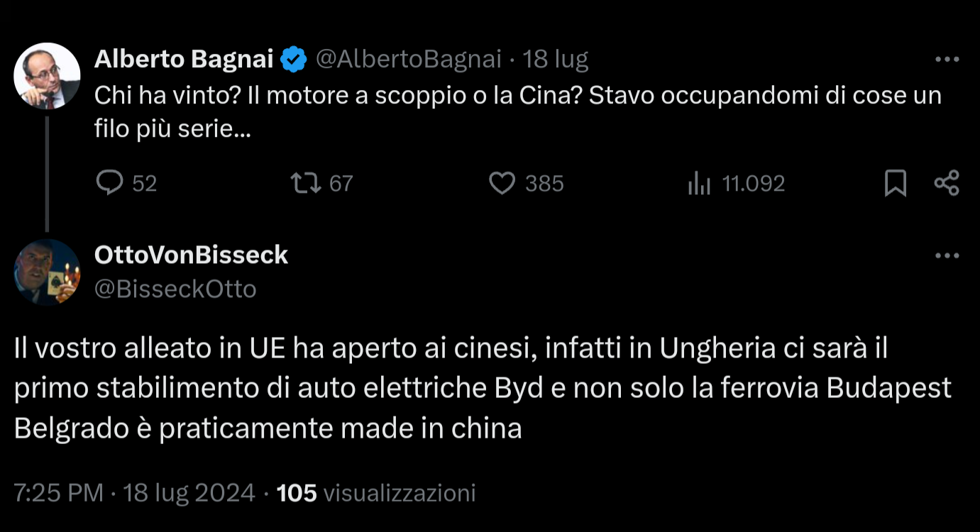Open the OttoVonBisseck display name
The height and width of the screenshot is (532, 980).
(x=192, y=255)
